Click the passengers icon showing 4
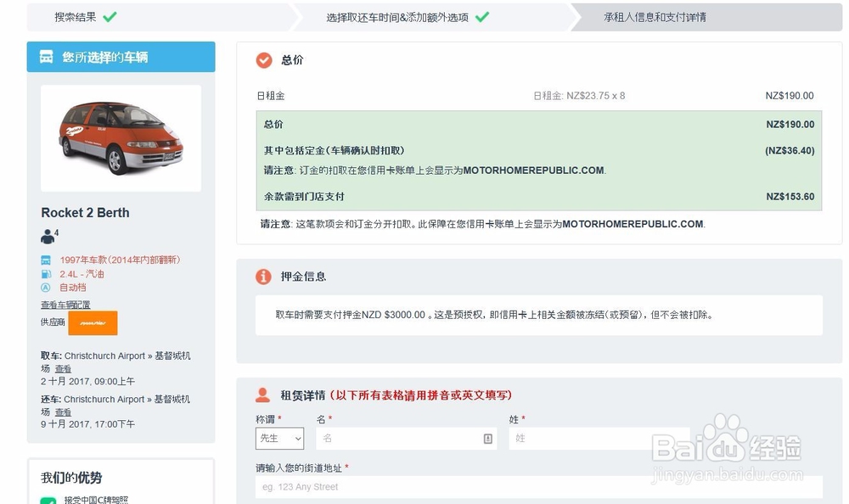Image resolution: width=849 pixels, height=504 pixels. point(49,236)
